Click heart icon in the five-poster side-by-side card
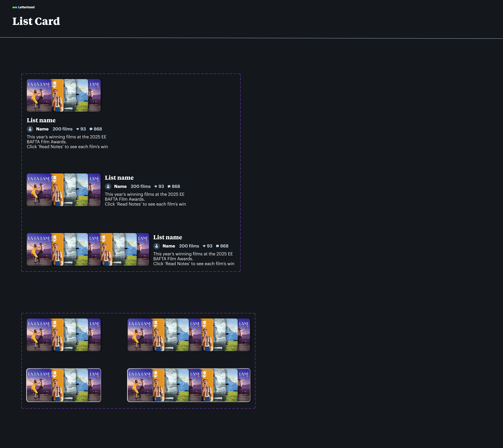This screenshot has height=448, width=503. 155,186
